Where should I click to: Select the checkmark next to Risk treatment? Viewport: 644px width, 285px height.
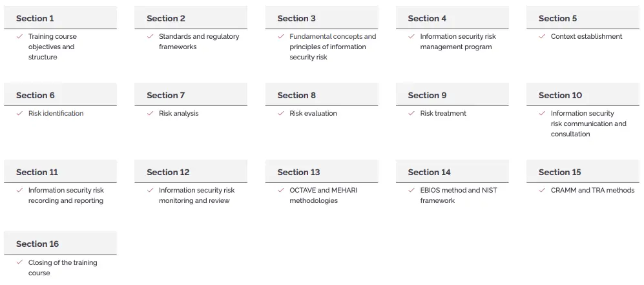(411, 113)
